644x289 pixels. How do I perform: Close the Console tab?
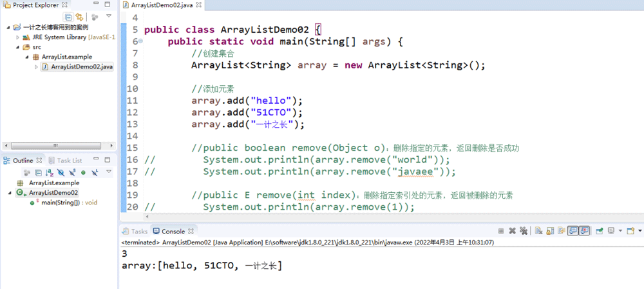[x=191, y=232]
